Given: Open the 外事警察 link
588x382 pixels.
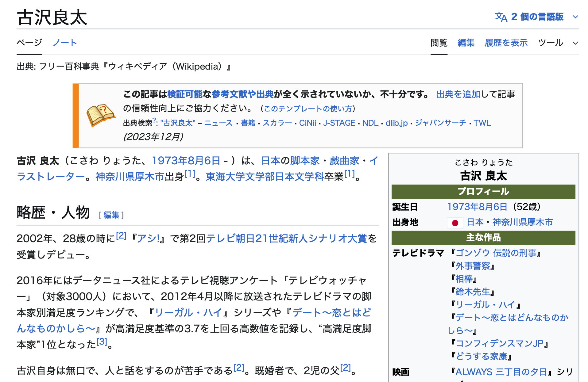Looking at the screenshot, I should point(473,266).
